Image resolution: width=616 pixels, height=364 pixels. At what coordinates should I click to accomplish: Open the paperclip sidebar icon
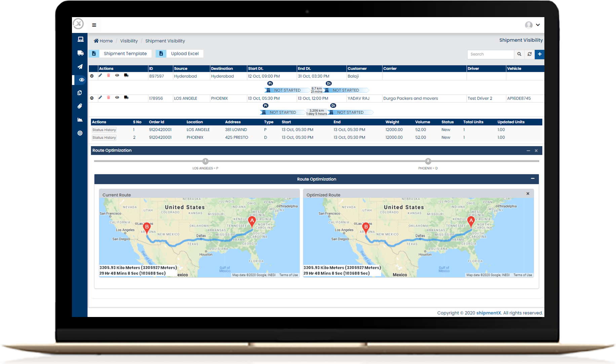click(x=80, y=106)
